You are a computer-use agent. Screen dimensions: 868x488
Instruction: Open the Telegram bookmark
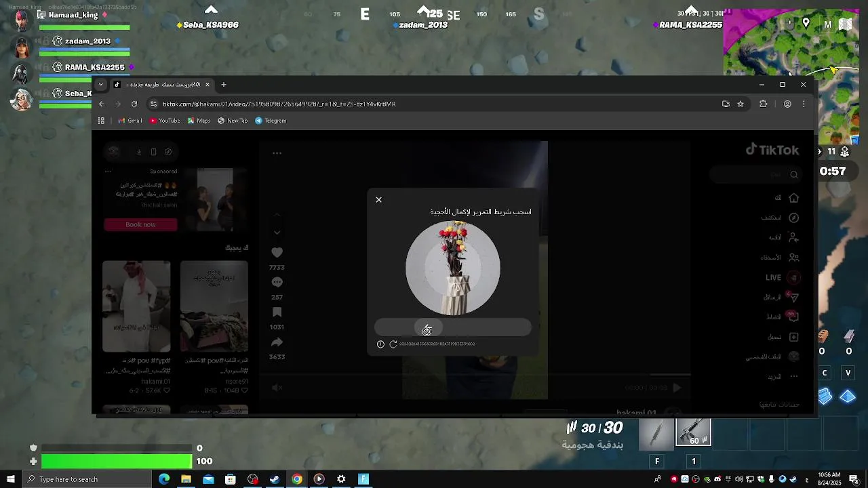(271, 121)
